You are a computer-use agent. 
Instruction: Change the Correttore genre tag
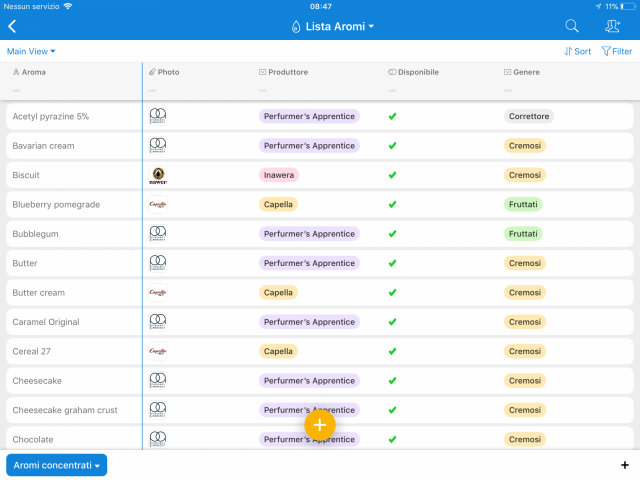(x=529, y=116)
